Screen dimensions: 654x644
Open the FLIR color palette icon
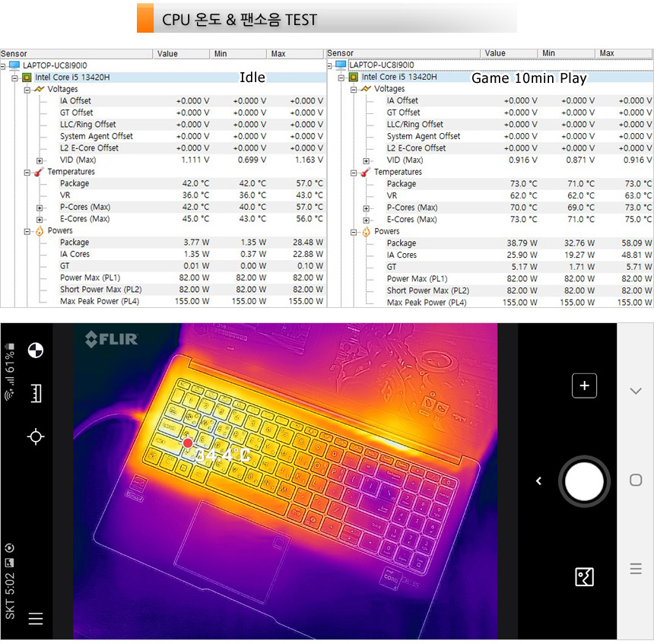(35, 351)
